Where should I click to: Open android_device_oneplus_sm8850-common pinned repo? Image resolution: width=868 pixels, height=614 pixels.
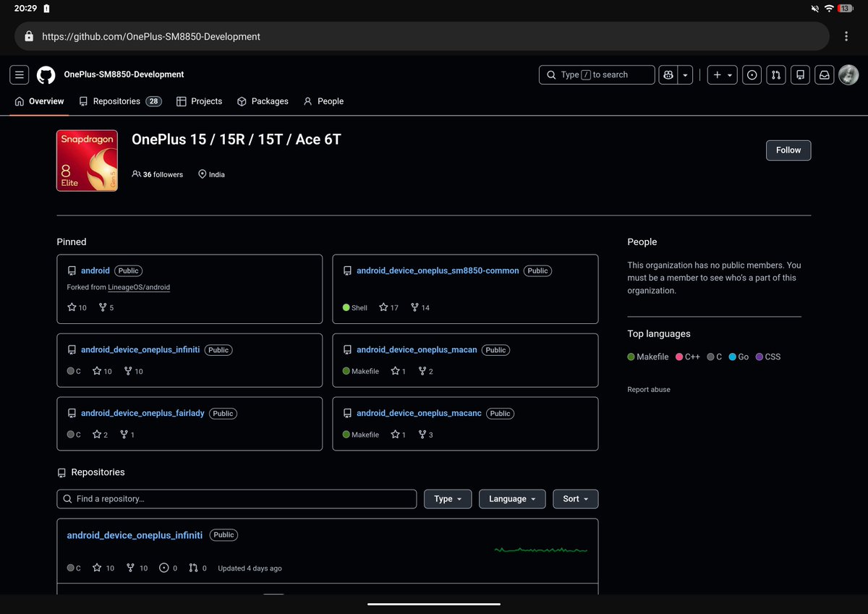438,270
